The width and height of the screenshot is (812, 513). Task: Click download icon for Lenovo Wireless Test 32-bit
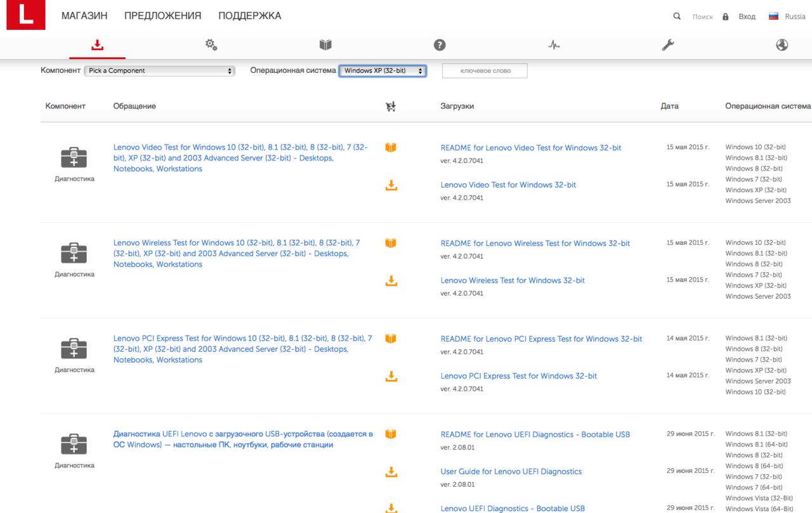(391, 280)
